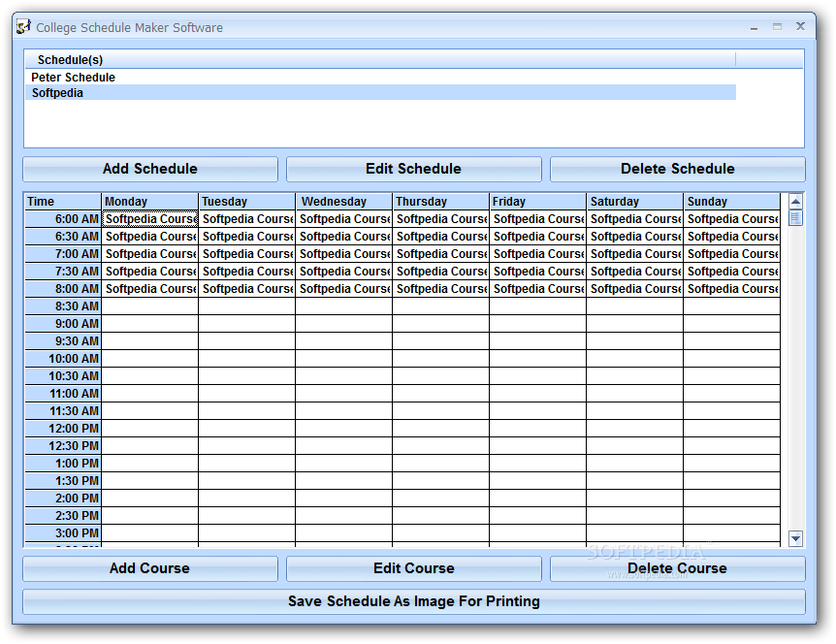Select the 10:00 AM row header
This screenshot has height=644, width=836.
click(x=63, y=359)
